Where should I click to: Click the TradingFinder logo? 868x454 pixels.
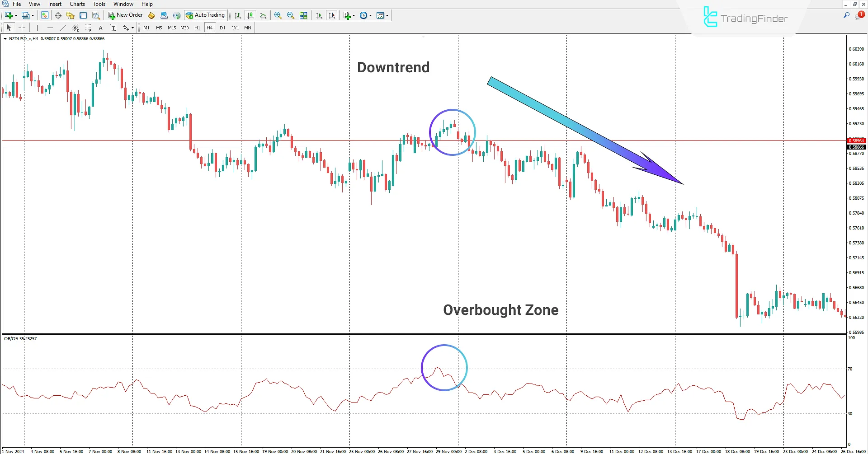745,18
